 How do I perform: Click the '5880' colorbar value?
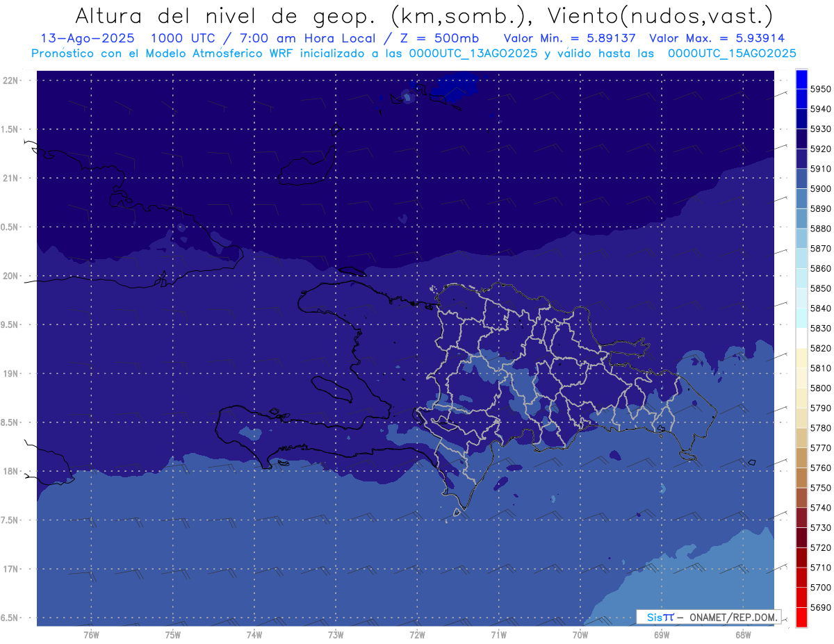coord(821,229)
